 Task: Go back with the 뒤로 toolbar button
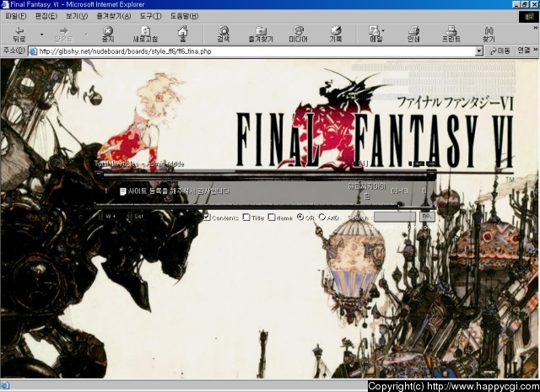(19, 35)
